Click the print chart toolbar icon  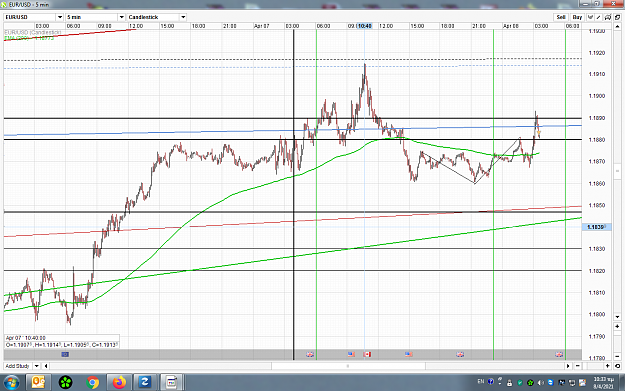tap(608, 17)
